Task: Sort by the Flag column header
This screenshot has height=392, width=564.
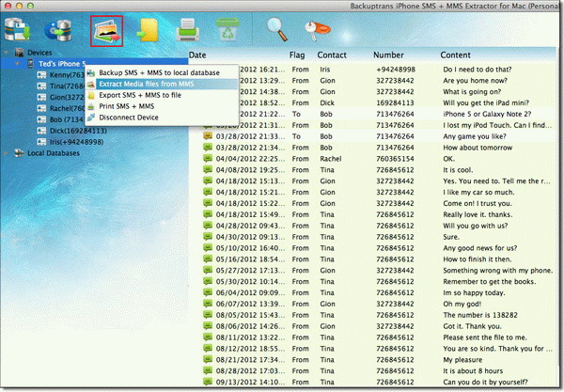Action: 297,55
